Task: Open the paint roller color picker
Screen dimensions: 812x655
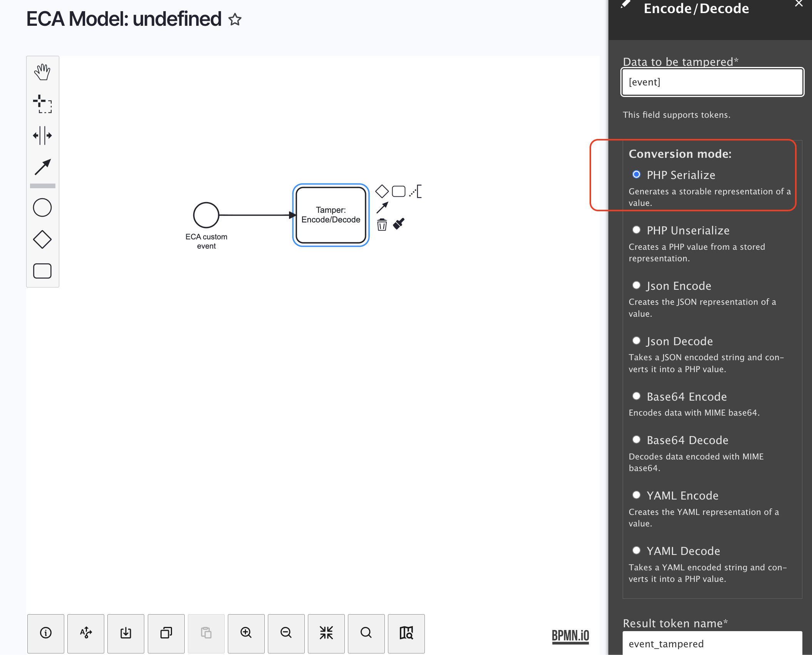Action: tap(399, 224)
